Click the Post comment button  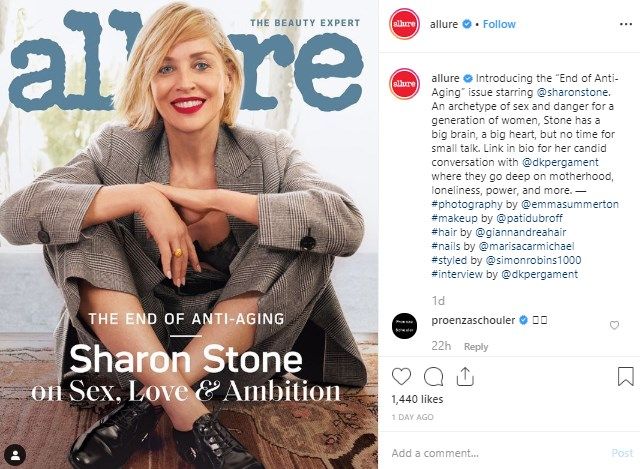pos(622,453)
